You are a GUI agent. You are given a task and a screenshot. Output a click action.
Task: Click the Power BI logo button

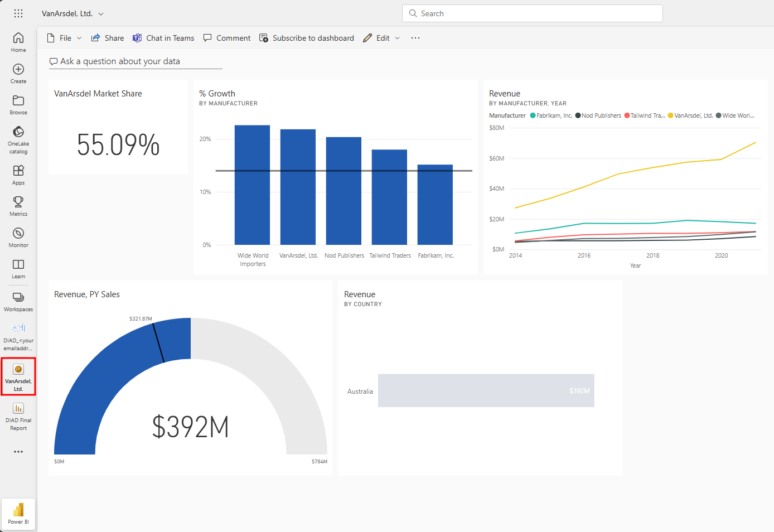coord(18,514)
